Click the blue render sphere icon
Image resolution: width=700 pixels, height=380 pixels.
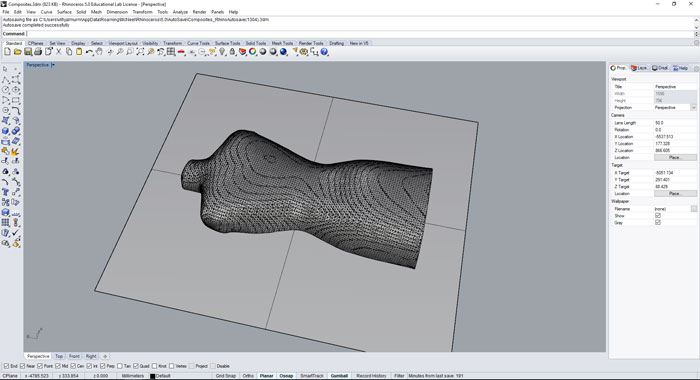[283, 52]
